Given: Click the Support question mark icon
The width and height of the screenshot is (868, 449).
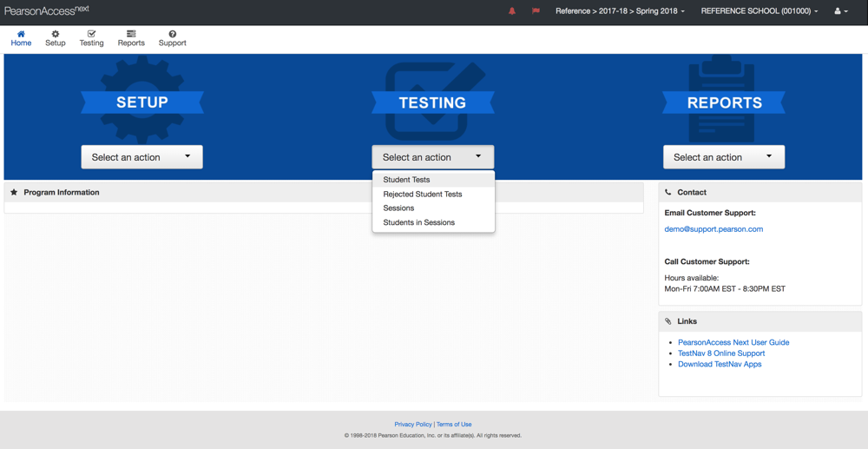Looking at the screenshot, I should click(172, 35).
